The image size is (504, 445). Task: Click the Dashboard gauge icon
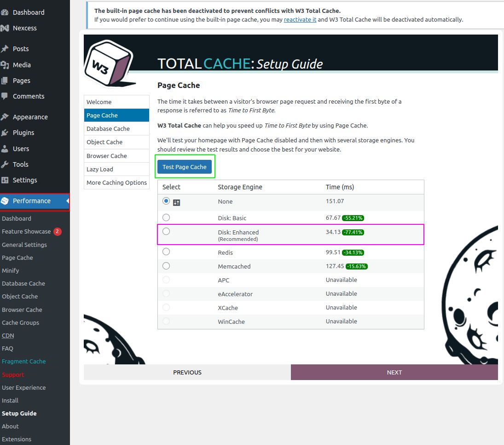5,12
